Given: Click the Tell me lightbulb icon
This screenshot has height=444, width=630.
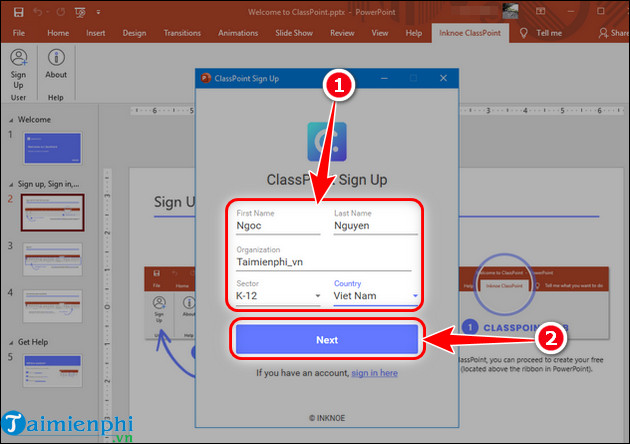Looking at the screenshot, I should (522, 32).
